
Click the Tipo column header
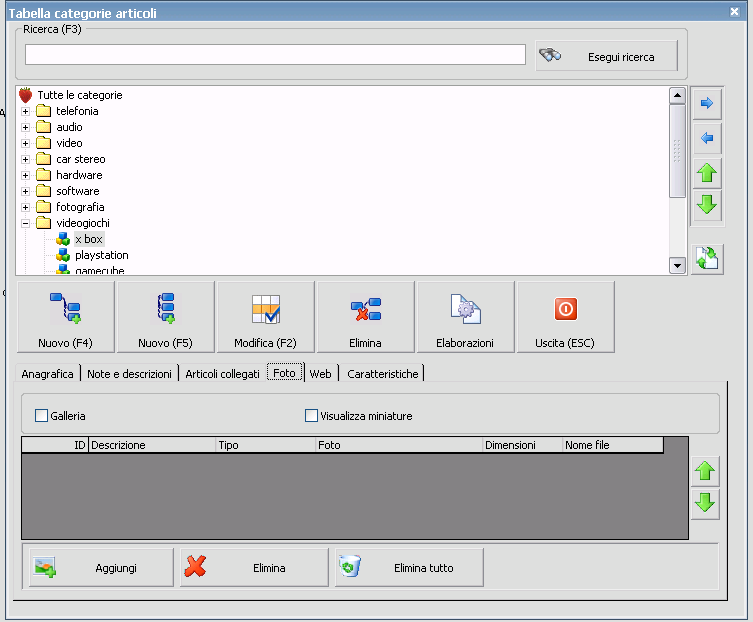click(266, 445)
